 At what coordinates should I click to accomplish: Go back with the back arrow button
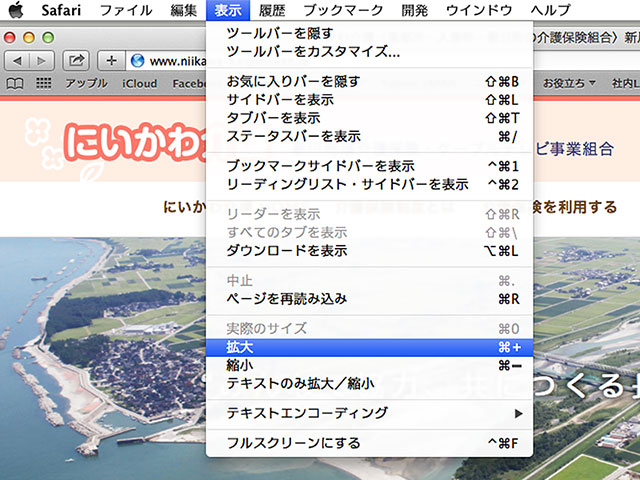point(17,61)
